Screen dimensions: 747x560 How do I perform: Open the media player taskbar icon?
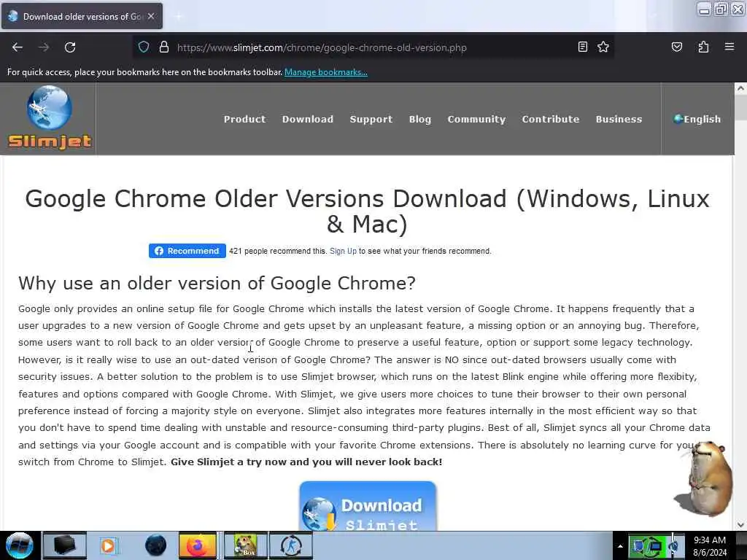pyautogui.click(x=109, y=545)
